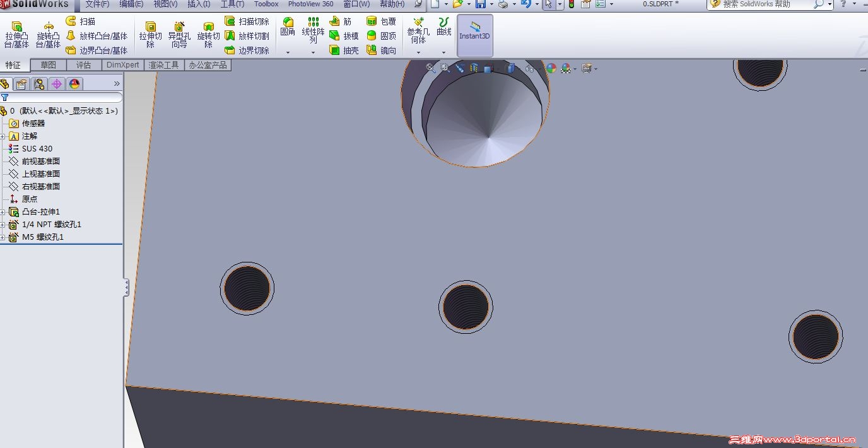
Task: Switch to the DimXpert tab
Action: click(x=123, y=65)
